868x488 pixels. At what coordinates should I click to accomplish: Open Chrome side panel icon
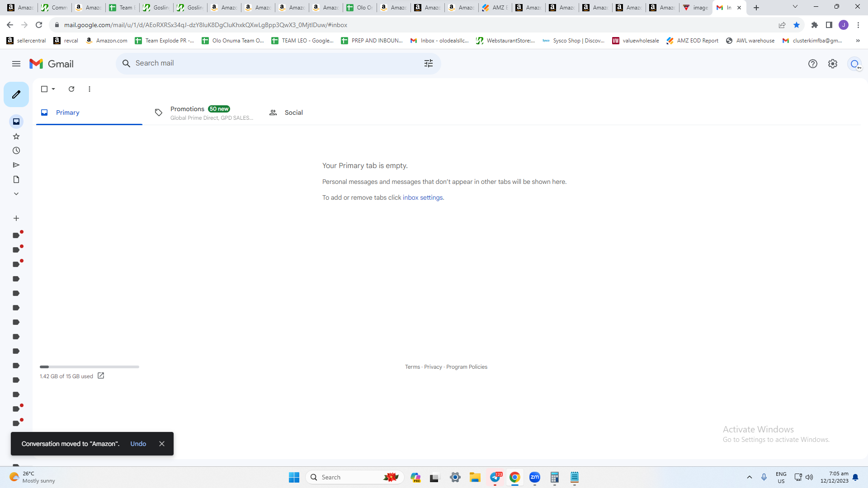[829, 25]
